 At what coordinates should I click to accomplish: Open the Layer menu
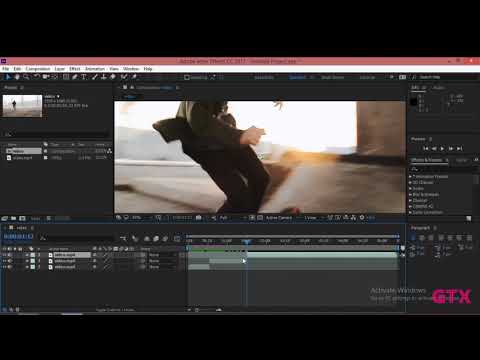coord(60,69)
